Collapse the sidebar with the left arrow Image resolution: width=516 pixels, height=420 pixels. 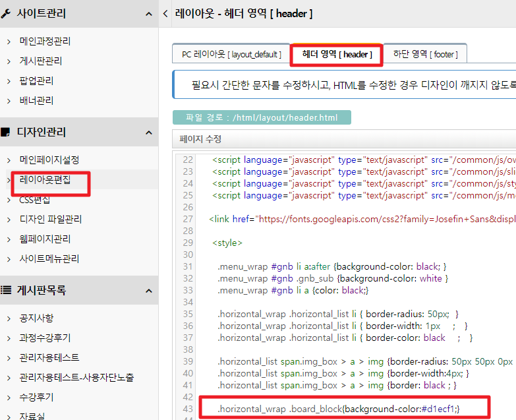(x=165, y=14)
